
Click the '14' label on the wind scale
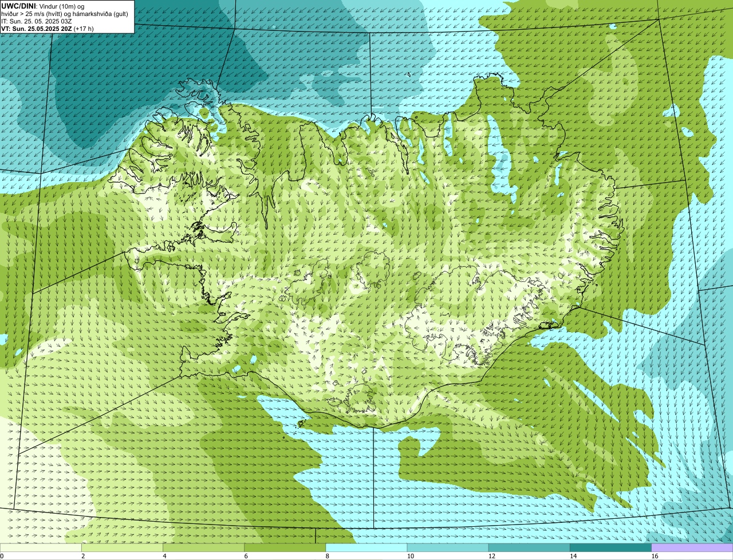coord(573,556)
